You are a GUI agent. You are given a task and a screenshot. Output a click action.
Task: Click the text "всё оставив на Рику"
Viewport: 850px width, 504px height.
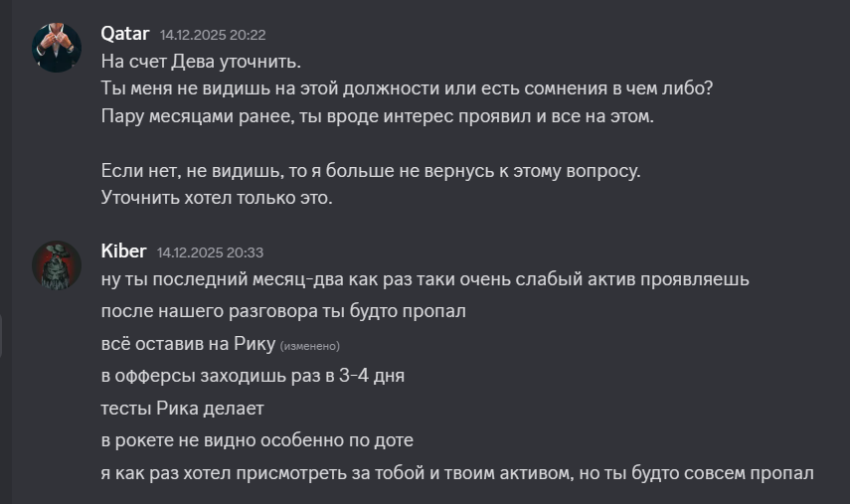click(x=188, y=344)
